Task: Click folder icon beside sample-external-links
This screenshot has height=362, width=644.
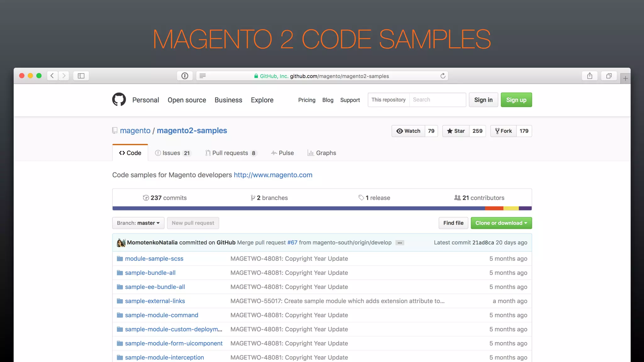Action: coord(120,301)
